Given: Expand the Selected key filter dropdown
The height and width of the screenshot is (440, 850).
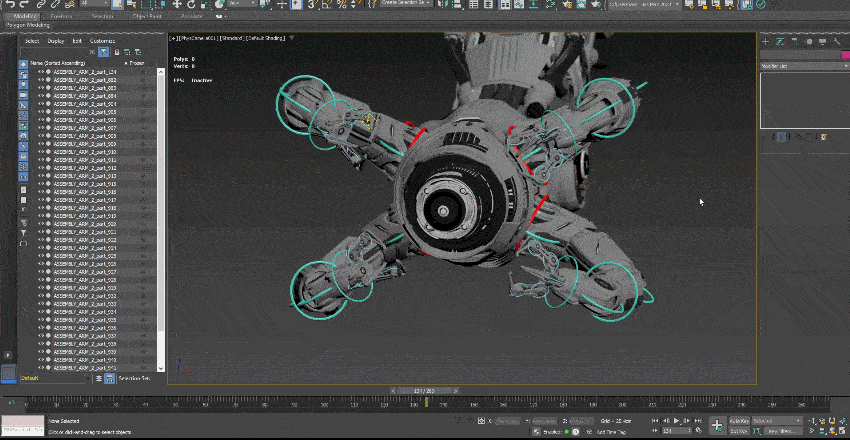Looking at the screenshot, I should (x=777, y=421).
